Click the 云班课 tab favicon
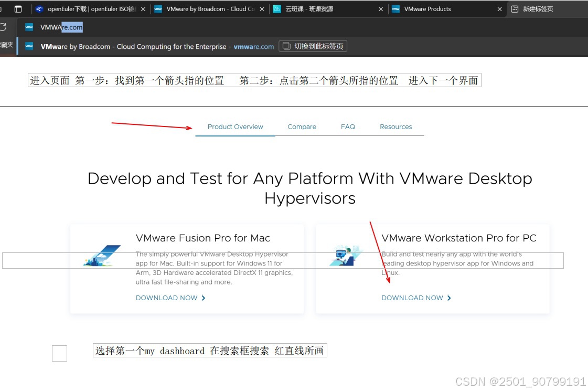 pos(277,9)
